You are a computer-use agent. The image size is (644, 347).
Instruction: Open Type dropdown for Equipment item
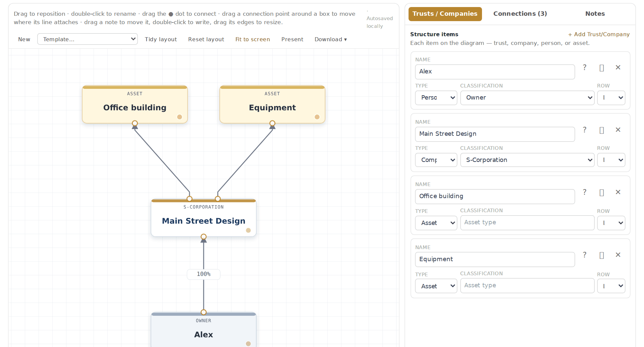point(436,286)
